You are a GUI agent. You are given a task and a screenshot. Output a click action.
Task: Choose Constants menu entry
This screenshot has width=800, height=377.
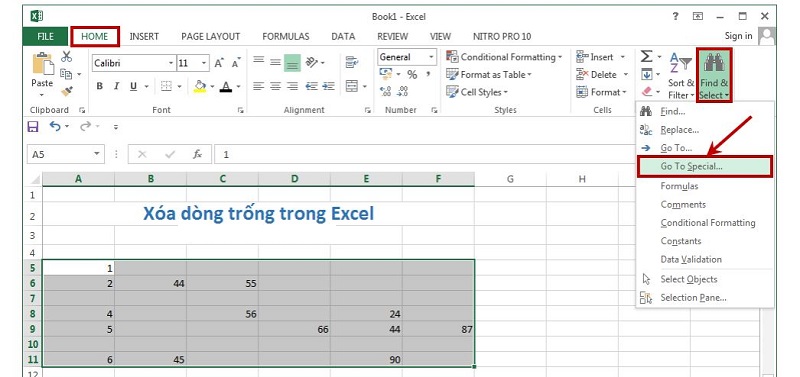(705, 241)
